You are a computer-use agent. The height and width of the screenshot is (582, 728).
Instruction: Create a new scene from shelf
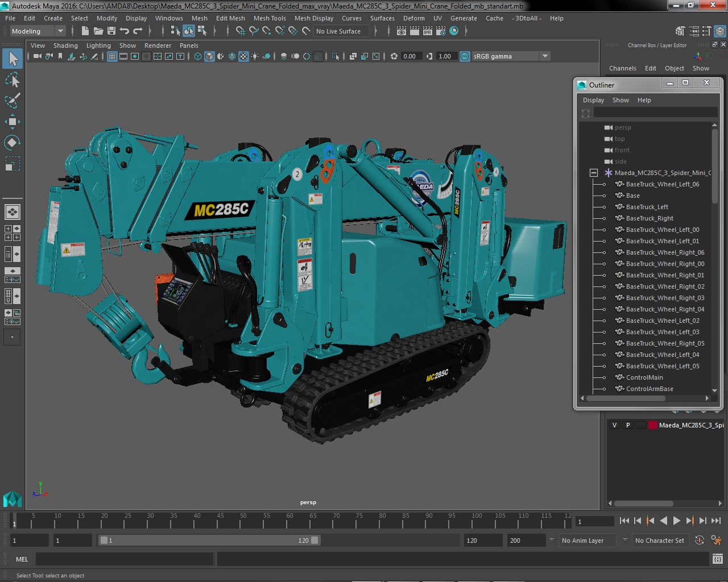pyautogui.click(x=85, y=31)
